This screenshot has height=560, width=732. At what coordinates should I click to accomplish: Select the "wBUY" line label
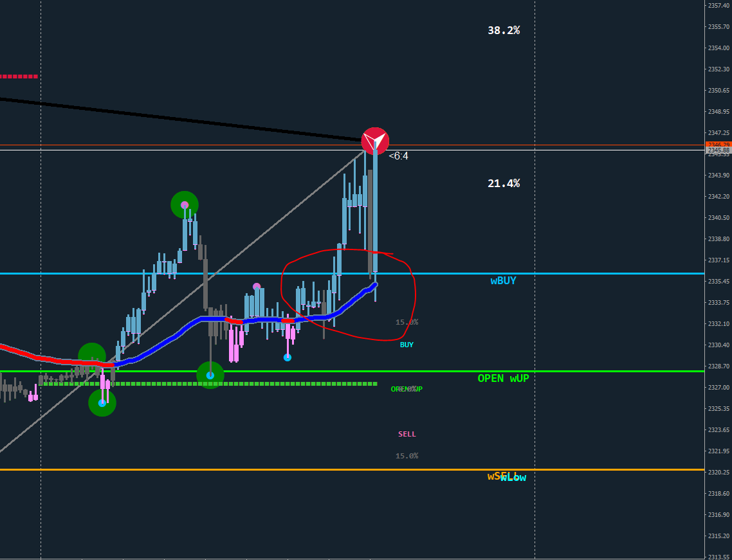503,280
